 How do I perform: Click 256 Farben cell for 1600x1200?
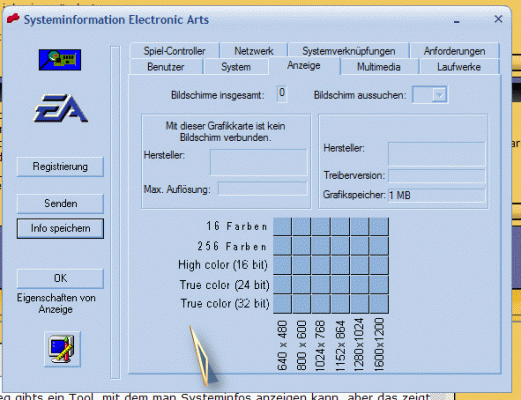pyautogui.click(x=379, y=246)
